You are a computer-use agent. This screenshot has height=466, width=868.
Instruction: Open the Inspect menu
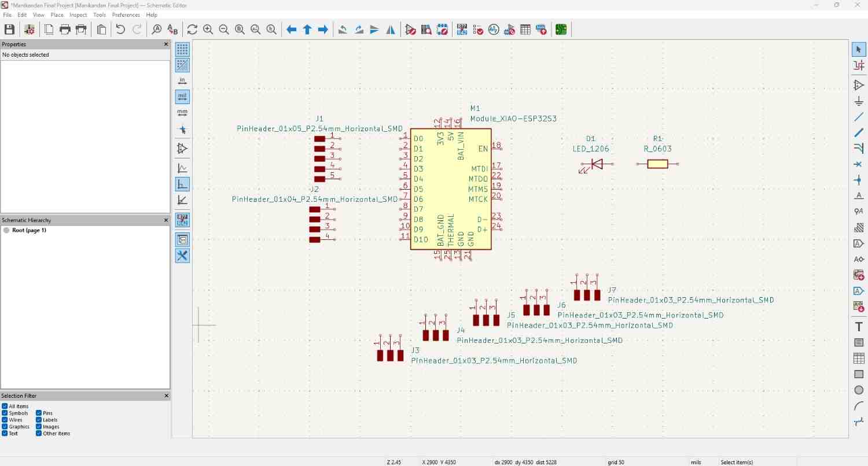point(78,15)
